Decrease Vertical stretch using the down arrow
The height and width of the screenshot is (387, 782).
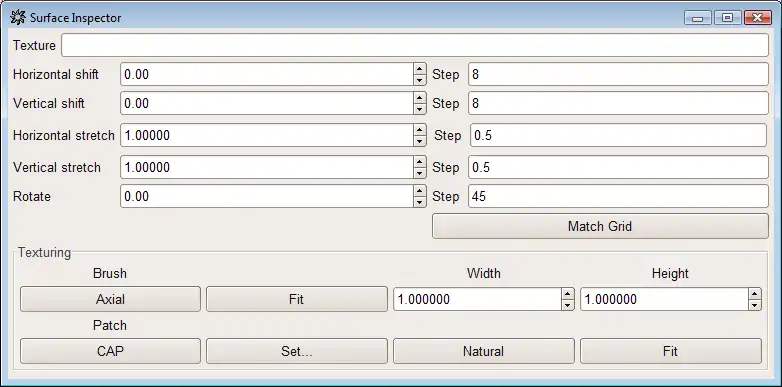[x=419, y=173]
